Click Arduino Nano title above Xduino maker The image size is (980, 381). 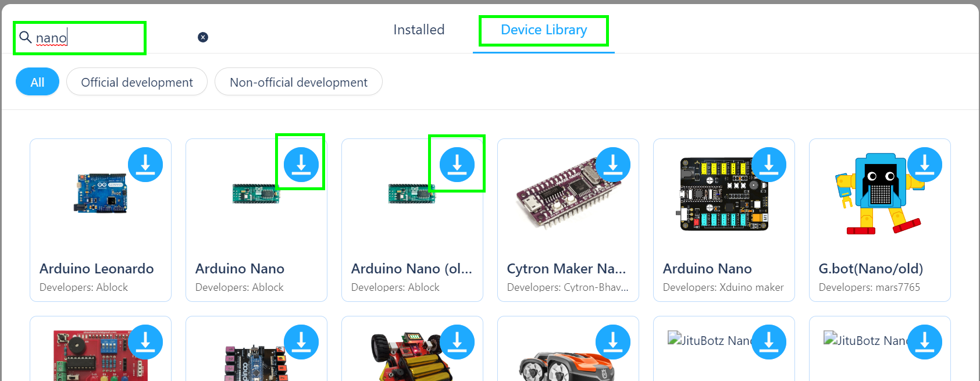click(707, 269)
